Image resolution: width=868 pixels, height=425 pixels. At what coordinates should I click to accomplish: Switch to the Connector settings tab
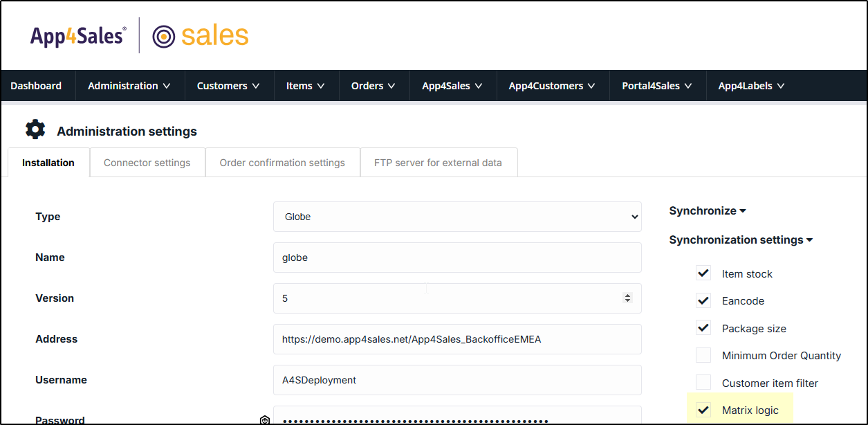pos(147,163)
